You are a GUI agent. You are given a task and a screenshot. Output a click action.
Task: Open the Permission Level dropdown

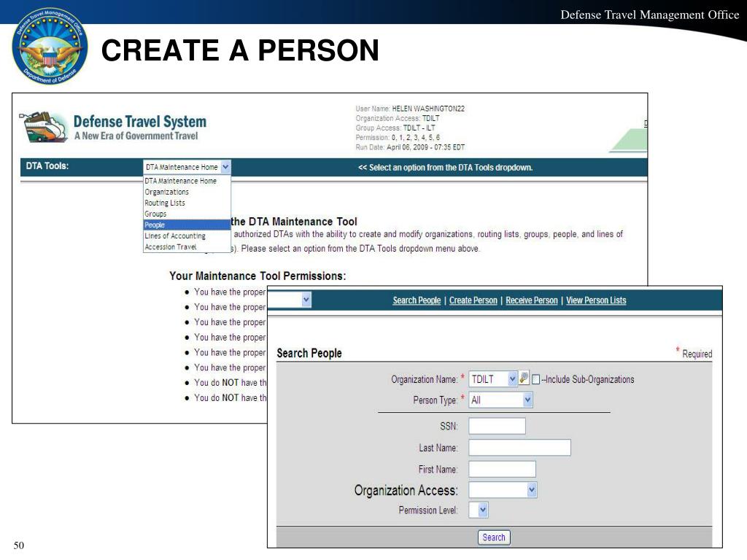coord(479,510)
